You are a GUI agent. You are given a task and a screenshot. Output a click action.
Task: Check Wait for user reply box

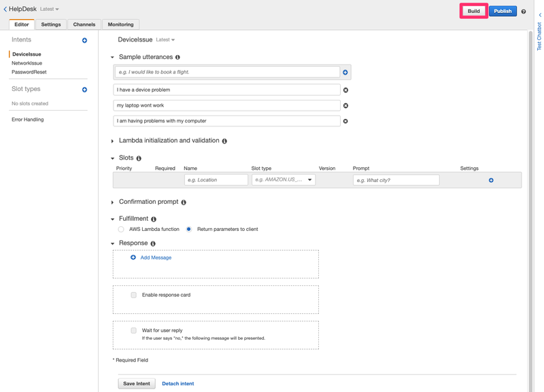[x=133, y=330]
